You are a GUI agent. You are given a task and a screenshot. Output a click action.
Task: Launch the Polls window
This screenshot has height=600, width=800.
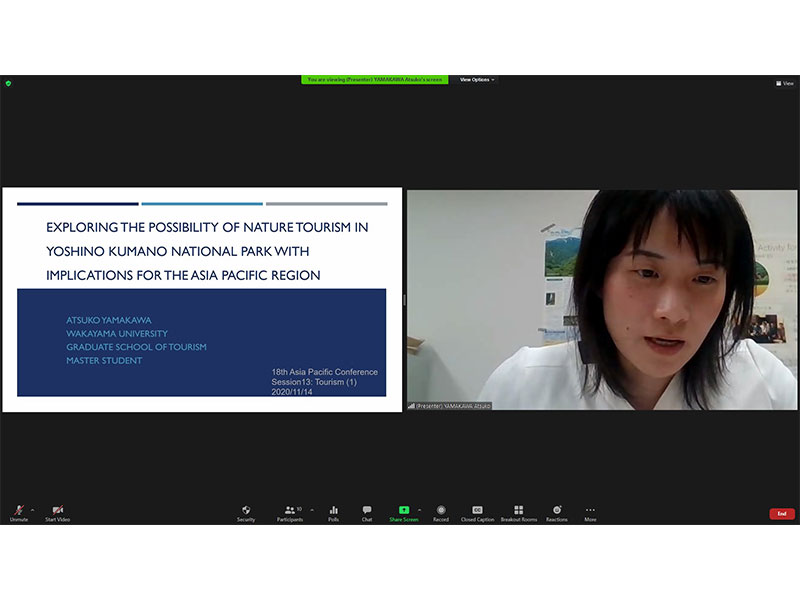point(333,512)
